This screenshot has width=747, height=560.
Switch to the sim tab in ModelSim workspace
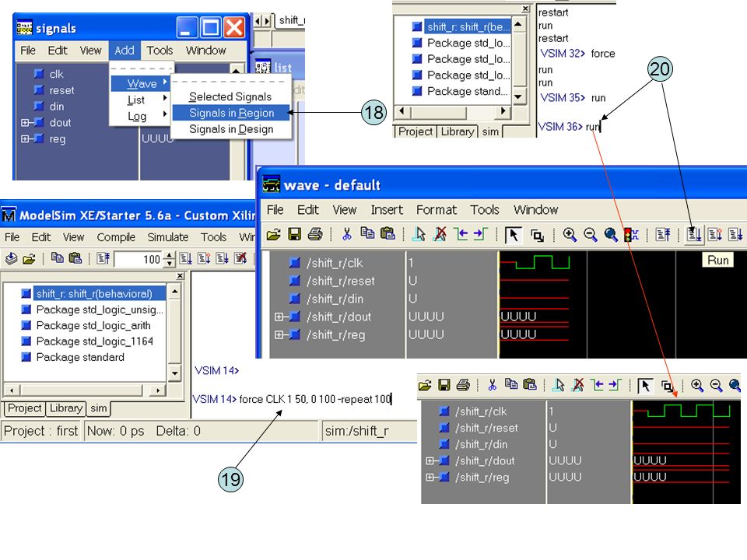[x=99, y=408]
